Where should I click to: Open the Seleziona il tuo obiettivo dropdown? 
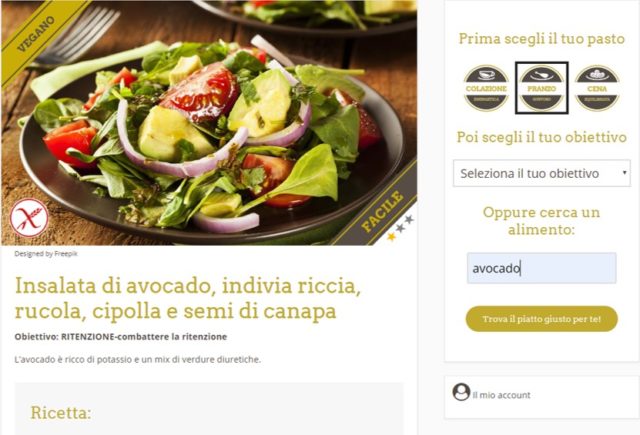(542, 173)
